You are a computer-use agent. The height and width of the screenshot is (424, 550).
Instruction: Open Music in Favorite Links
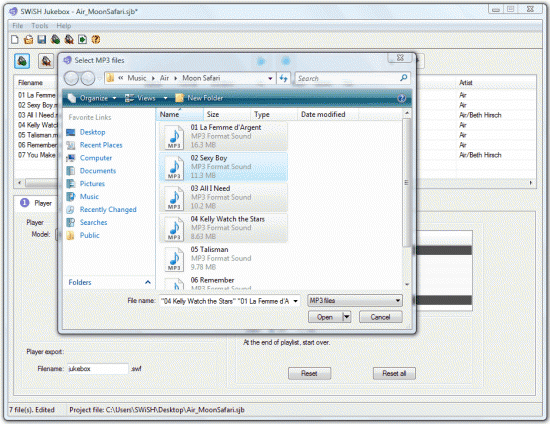[89, 197]
